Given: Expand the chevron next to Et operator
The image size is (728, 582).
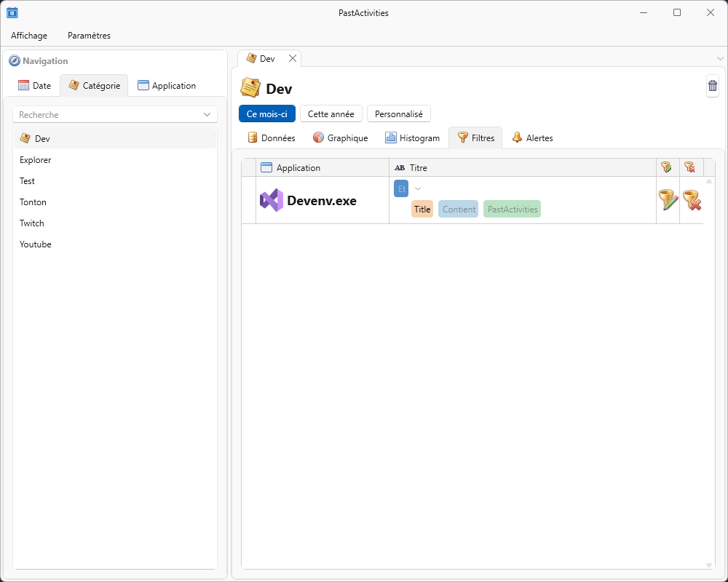Looking at the screenshot, I should click(418, 189).
